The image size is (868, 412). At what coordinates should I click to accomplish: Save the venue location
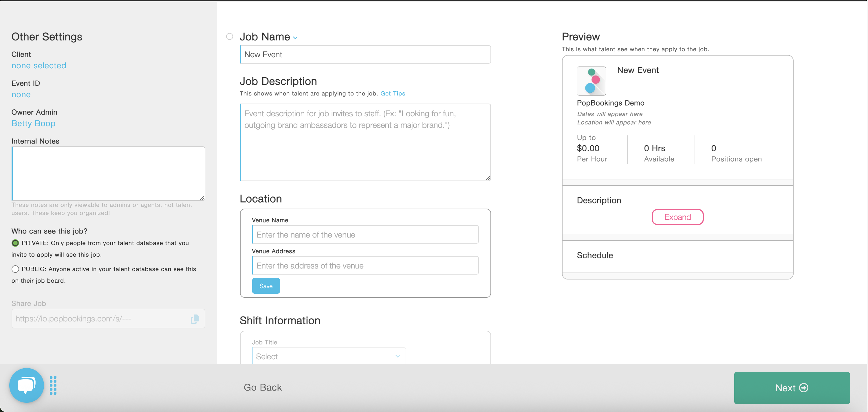tap(266, 286)
